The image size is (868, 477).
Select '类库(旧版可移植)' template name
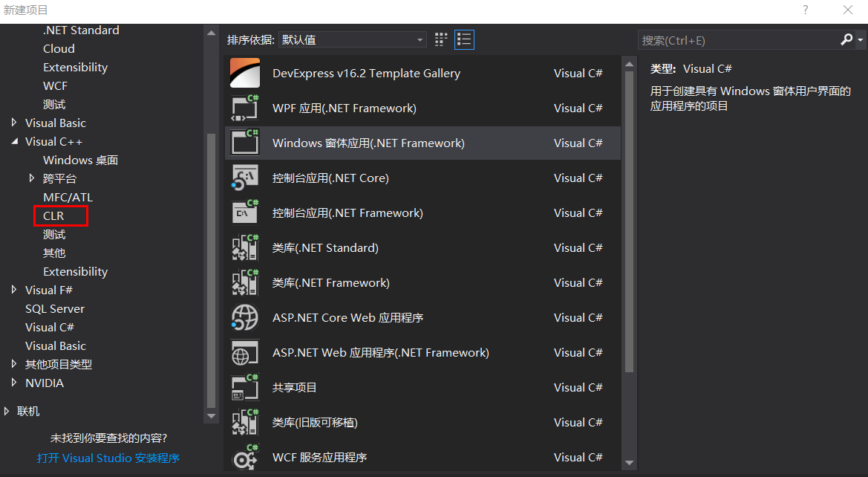click(315, 422)
